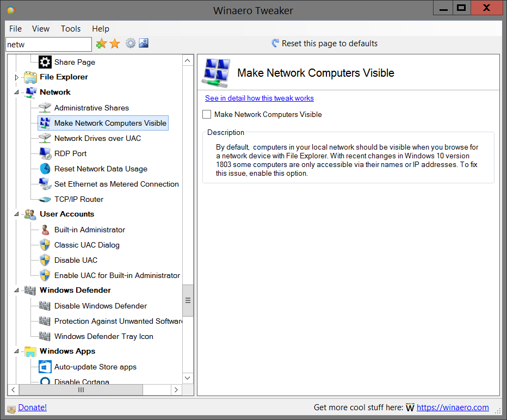
Task: Click the vertical scrollbar down arrow
Action: coord(187,378)
